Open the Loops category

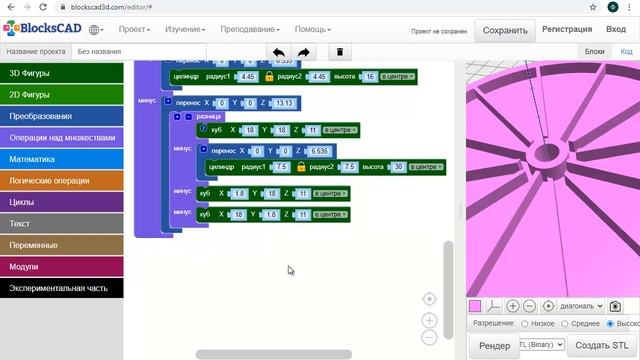(x=62, y=202)
